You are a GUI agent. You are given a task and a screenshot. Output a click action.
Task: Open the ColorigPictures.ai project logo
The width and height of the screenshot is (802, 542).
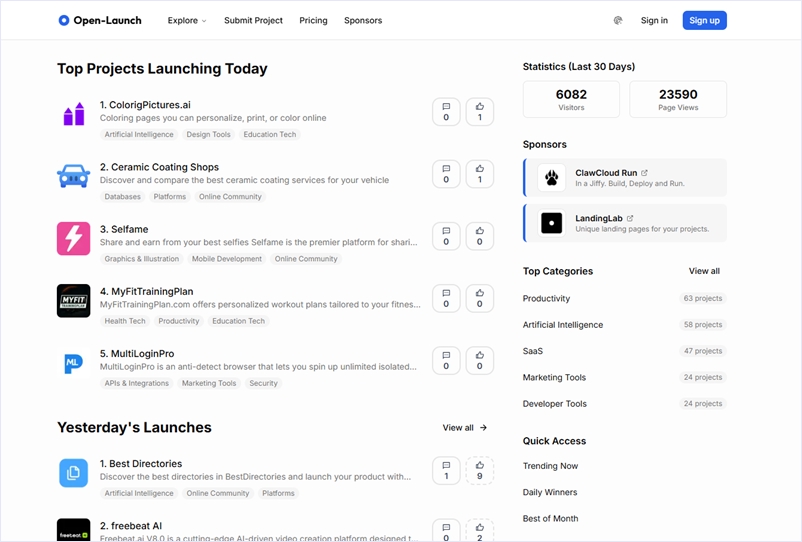74,114
